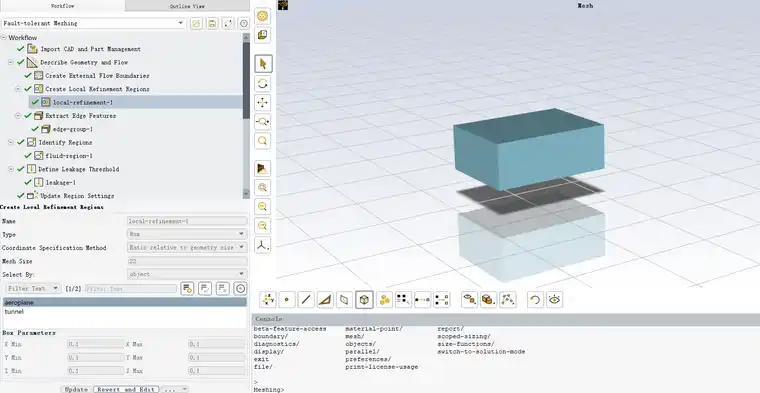Click the zoom to area magnifier tool

coord(263,122)
